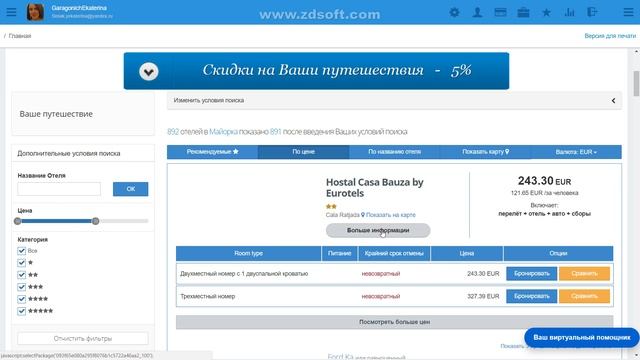Viewport: 640px width, 360px height.
Task: Sort by По цене tab
Action: [303, 152]
